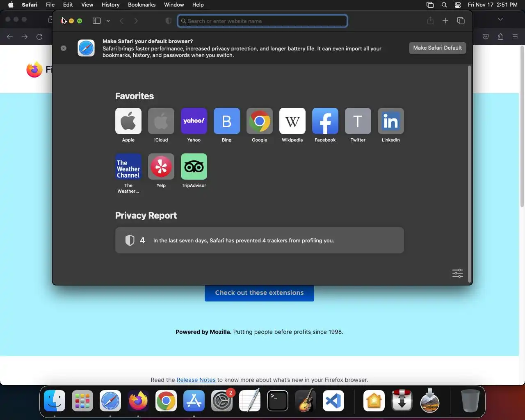Open the Wikipedia favorite tile
The height and width of the screenshot is (420, 525).
click(292, 121)
